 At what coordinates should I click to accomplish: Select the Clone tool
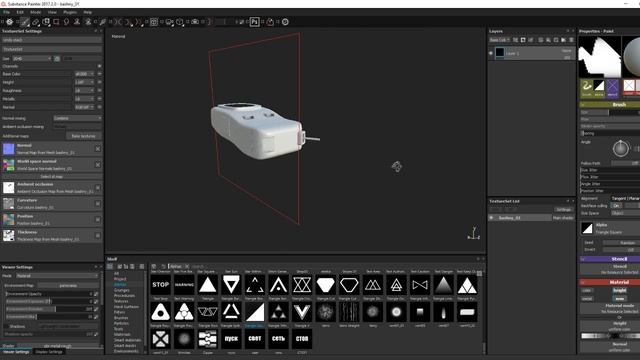[77, 22]
